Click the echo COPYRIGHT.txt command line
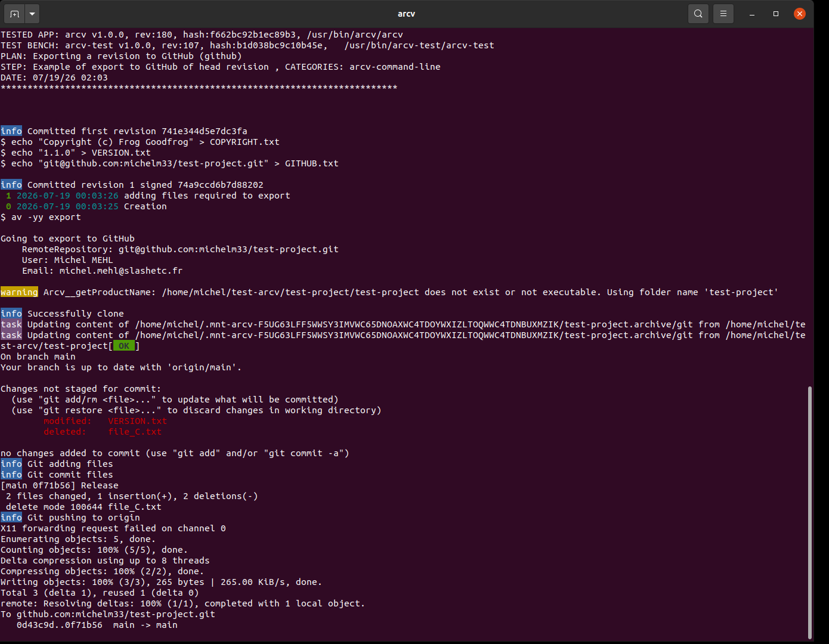This screenshot has height=644, width=829. coord(140,142)
